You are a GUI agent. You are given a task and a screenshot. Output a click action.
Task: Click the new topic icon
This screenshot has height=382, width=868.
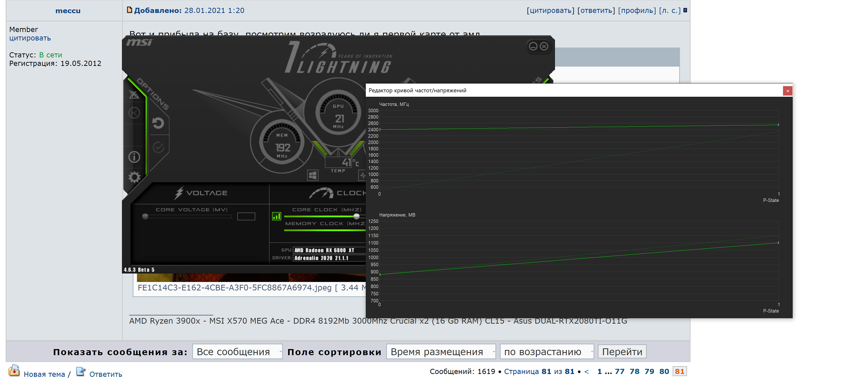pyautogui.click(x=14, y=371)
